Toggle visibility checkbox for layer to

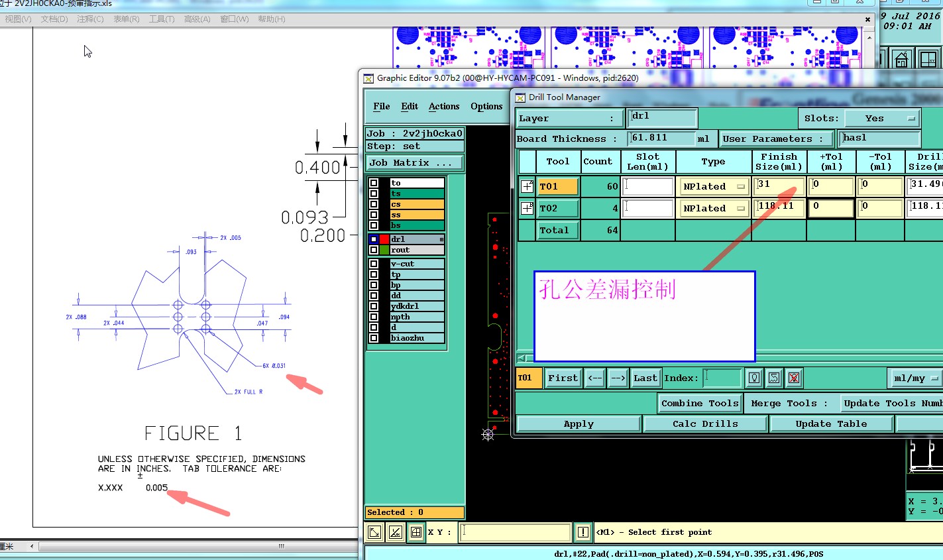[374, 183]
